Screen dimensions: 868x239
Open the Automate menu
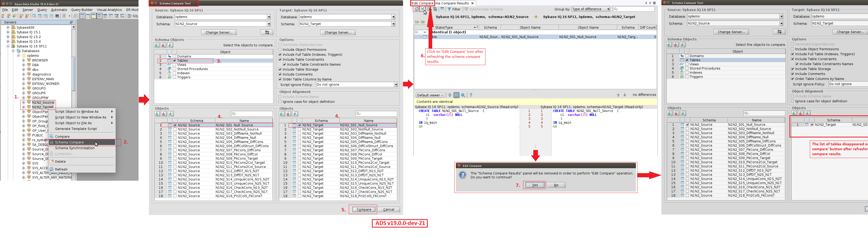click(x=59, y=10)
